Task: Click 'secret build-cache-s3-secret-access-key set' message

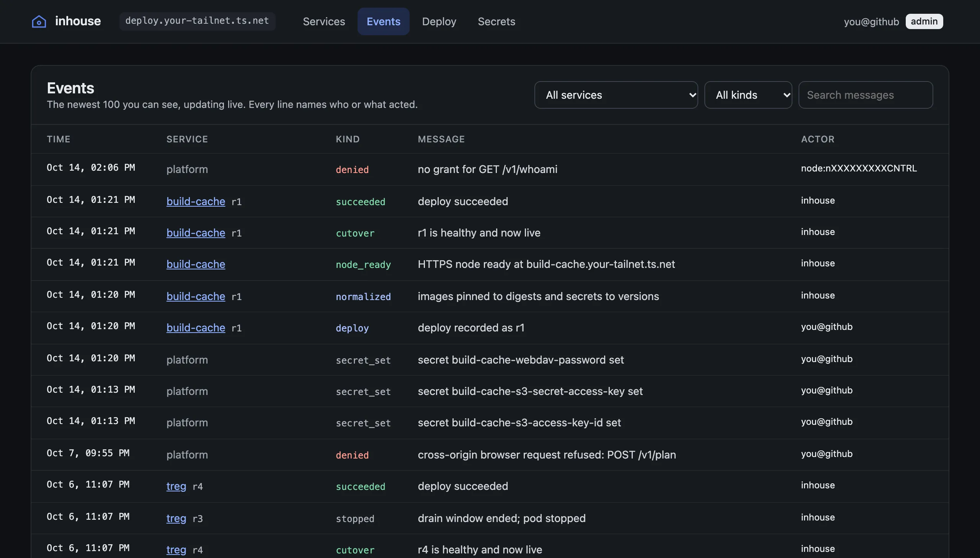Action: coord(530,391)
